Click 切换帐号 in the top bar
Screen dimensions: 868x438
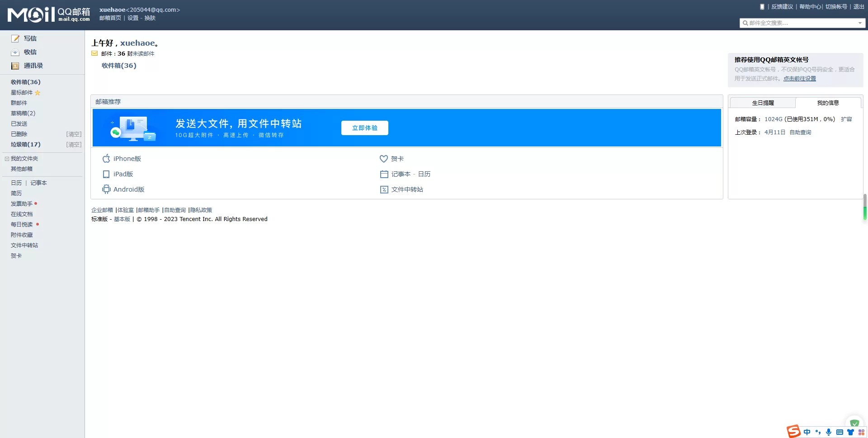coord(836,7)
